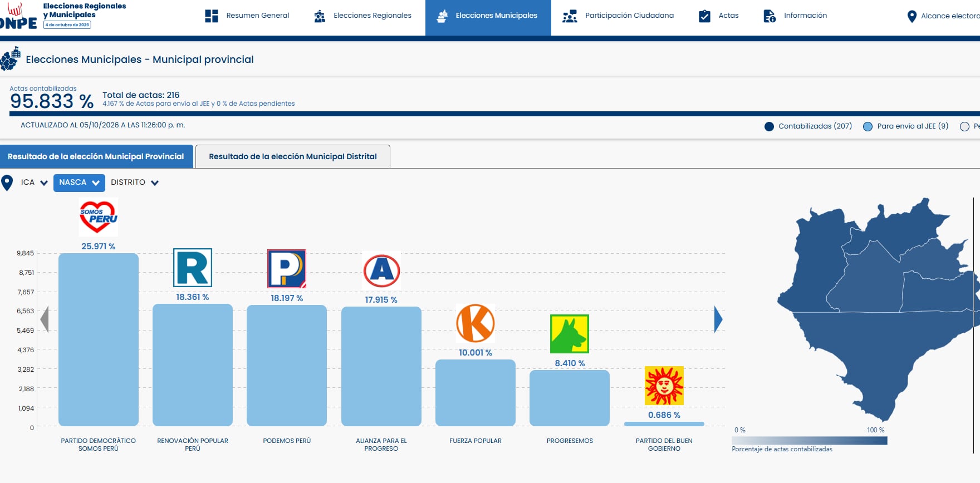Open the DISTRITO dropdown
980x483 pixels.
coord(135,183)
